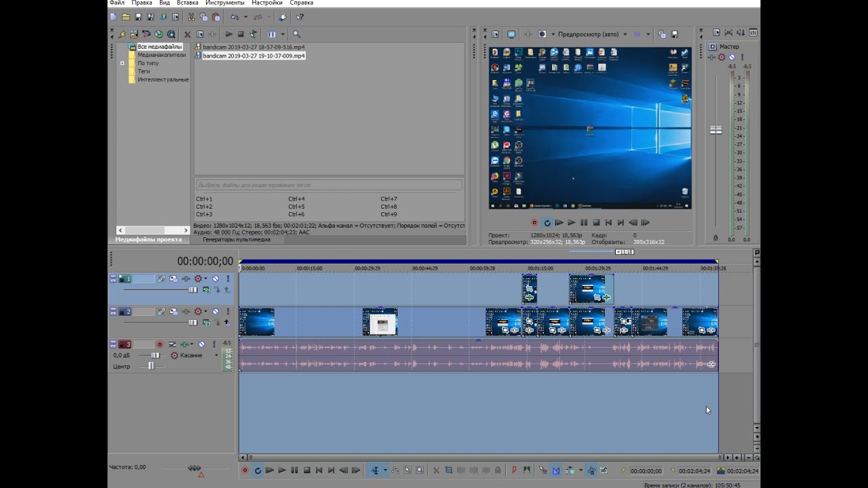
Task: Import media with the media folder icon
Action: pyautogui.click(x=134, y=34)
